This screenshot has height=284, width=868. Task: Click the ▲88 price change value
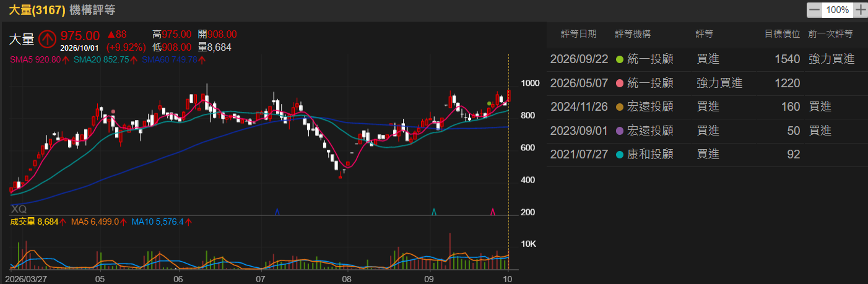pos(116,35)
